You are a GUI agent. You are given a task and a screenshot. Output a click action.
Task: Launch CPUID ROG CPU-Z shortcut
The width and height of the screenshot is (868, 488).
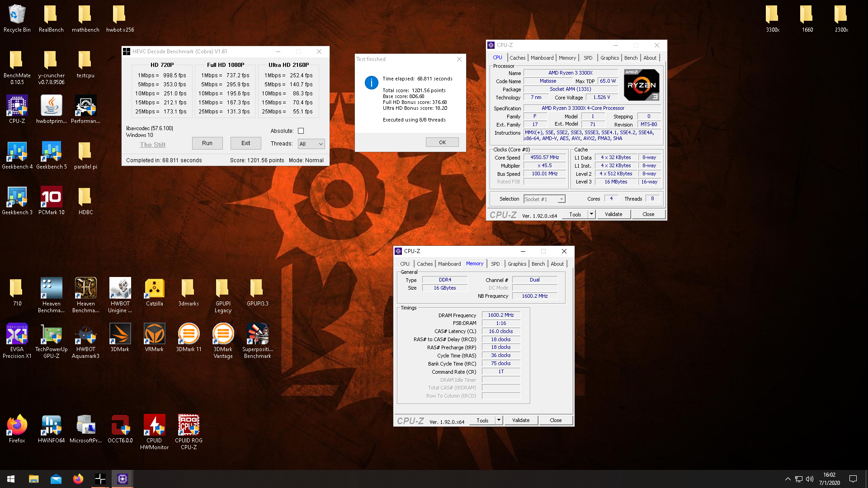(x=189, y=432)
